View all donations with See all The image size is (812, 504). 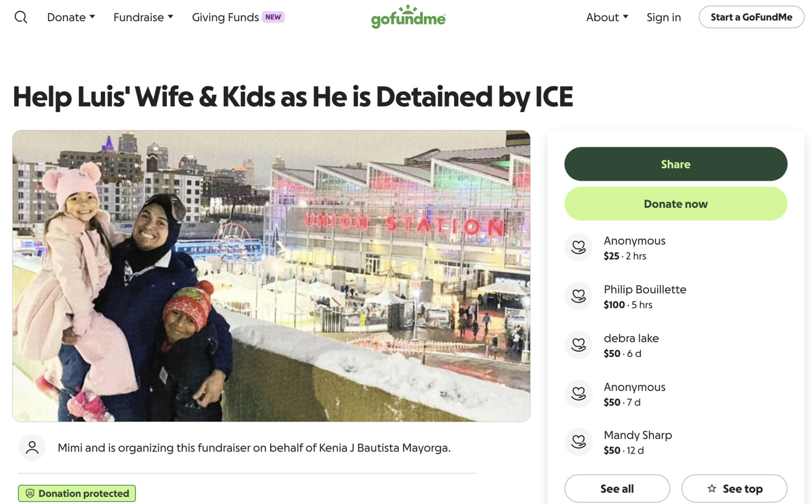pyautogui.click(x=617, y=488)
